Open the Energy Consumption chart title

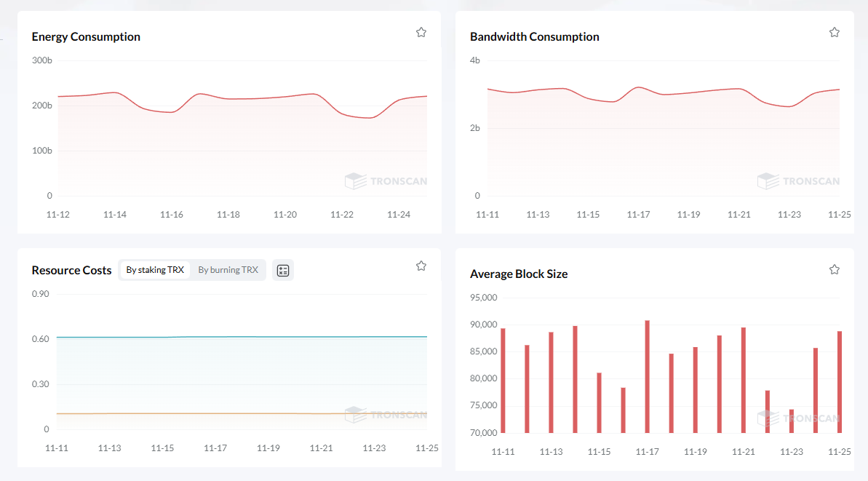(86, 36)
